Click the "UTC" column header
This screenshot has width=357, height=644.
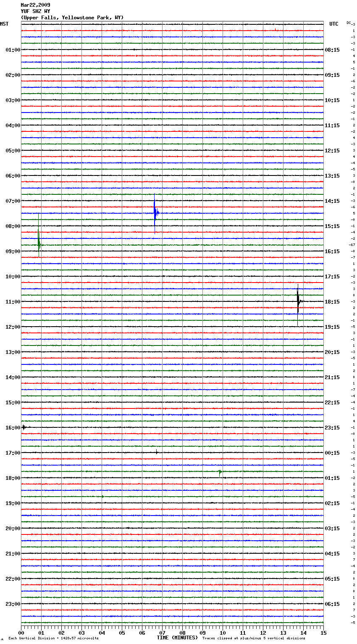click(333, 24)
